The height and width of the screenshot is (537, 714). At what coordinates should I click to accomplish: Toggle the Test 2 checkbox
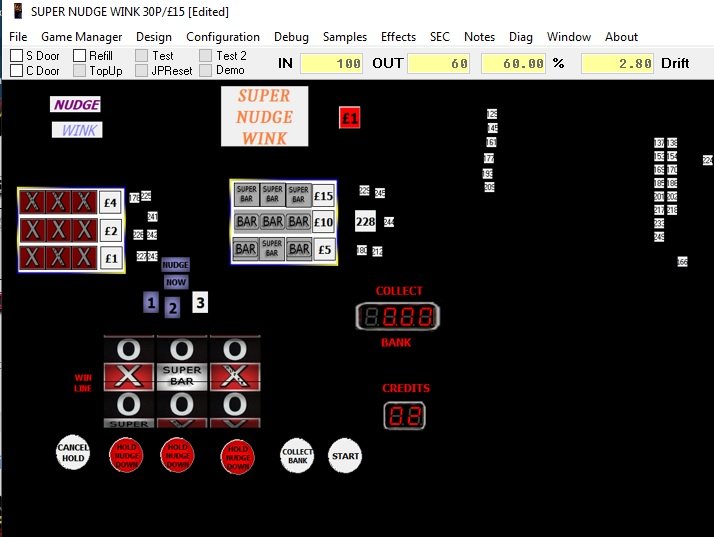click(205, 56)
